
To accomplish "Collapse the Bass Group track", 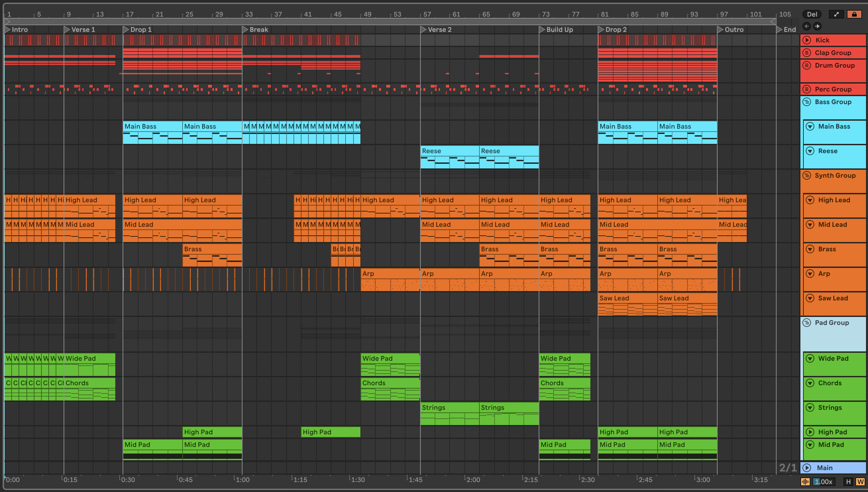I will 807,102.
